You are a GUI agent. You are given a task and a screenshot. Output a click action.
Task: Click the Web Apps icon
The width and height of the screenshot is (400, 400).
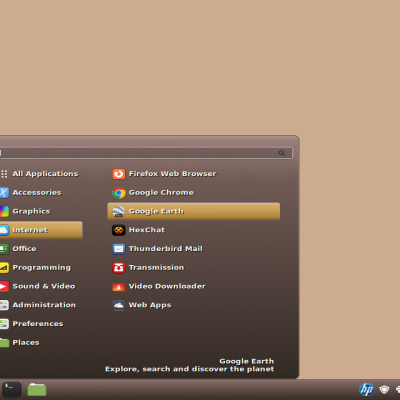point(119,305)
